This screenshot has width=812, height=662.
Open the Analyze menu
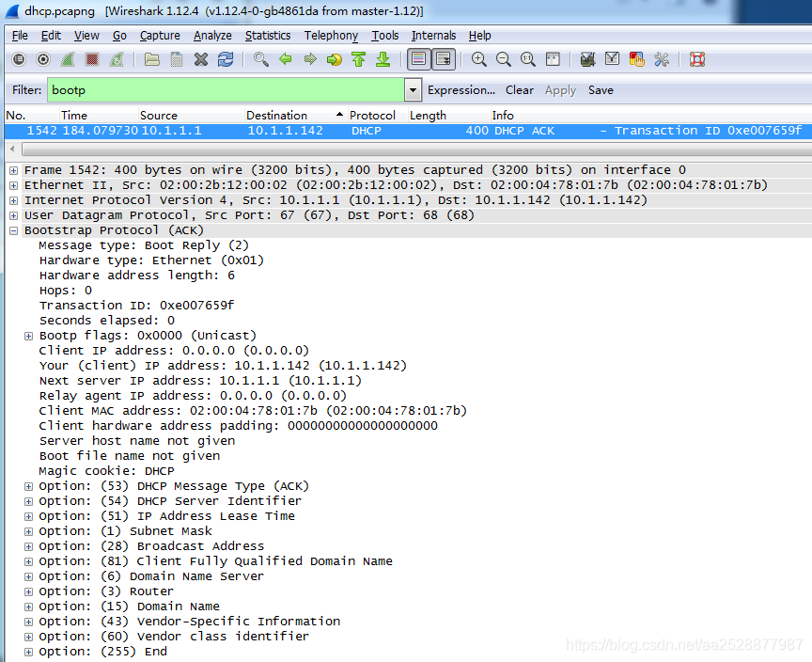[212, 35]
